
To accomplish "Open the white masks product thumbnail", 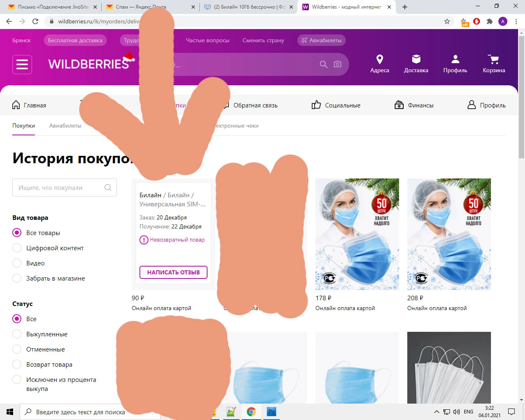I will 449,367.
